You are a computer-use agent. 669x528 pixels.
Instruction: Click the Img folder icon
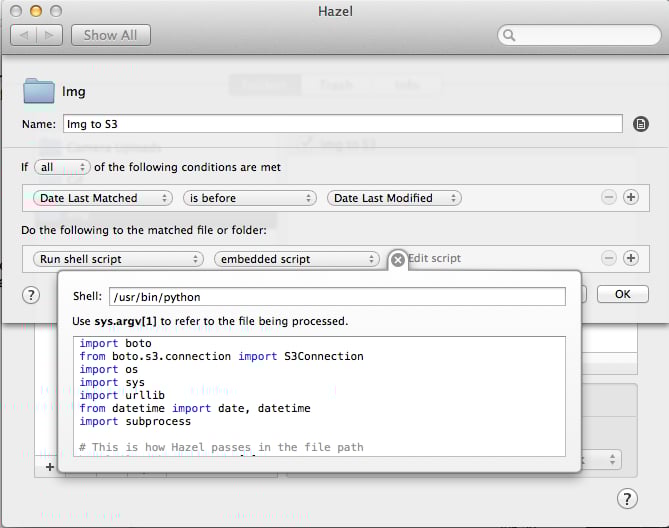(39, 91)
